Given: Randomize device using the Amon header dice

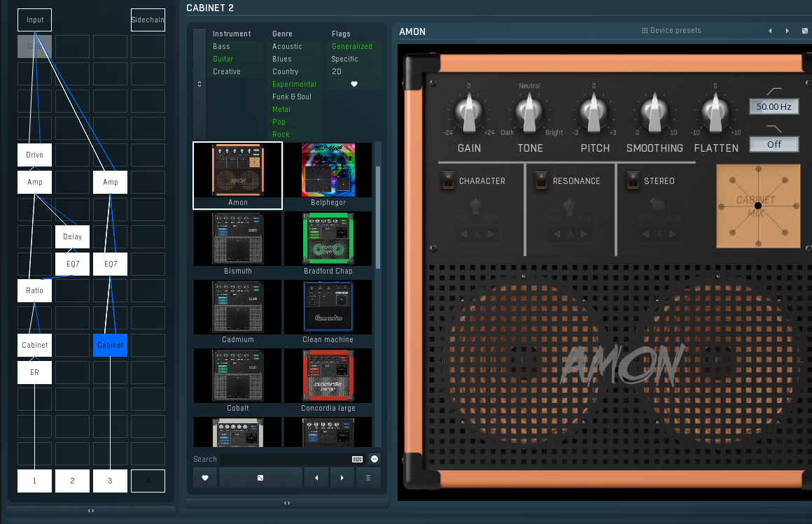Looking at the screenshot, I should click(x=804, y=31).
